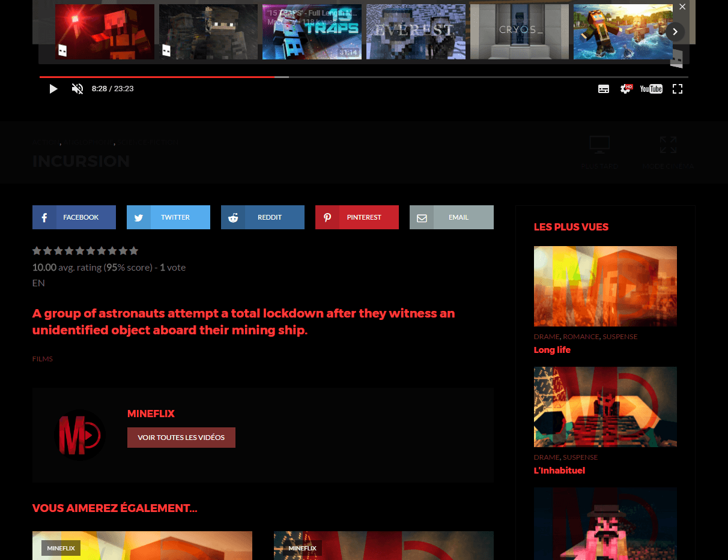The image size is (728, 560).
Task: Select the 15 Traps suggested thumbnail
Action: [312, 32]
